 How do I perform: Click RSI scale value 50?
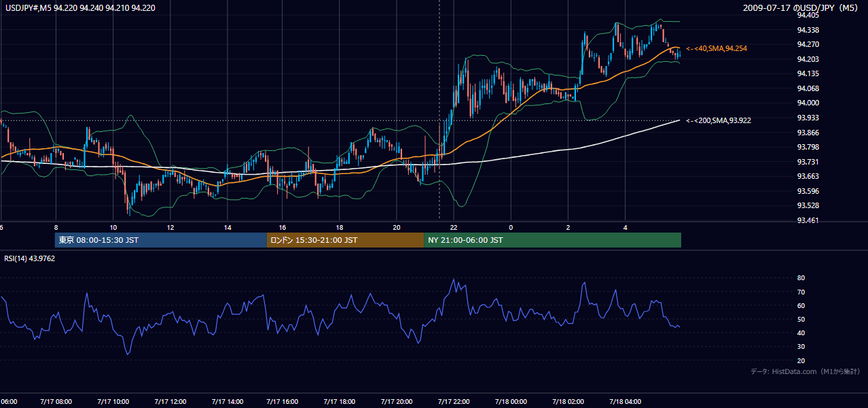801,319
